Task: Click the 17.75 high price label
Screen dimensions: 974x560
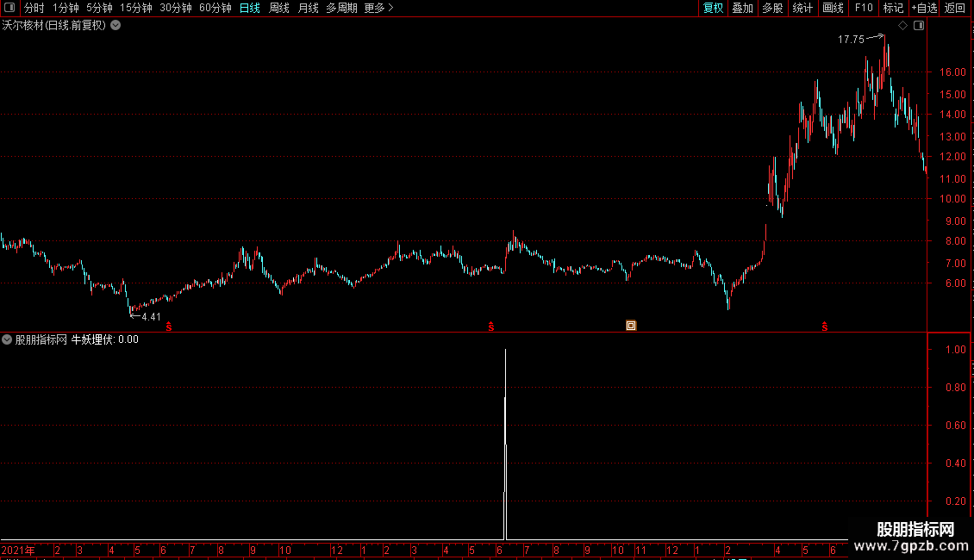Action: (851, 40)
